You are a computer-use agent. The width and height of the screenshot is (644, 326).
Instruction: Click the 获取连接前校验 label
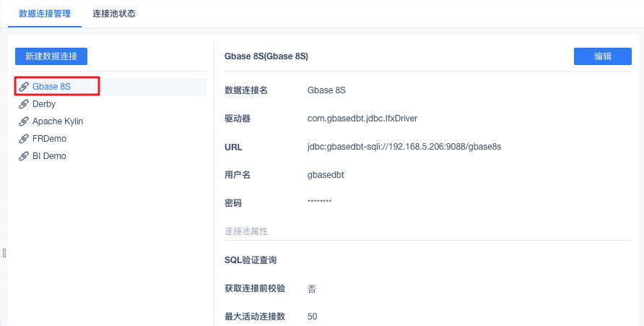coord(255,288)
